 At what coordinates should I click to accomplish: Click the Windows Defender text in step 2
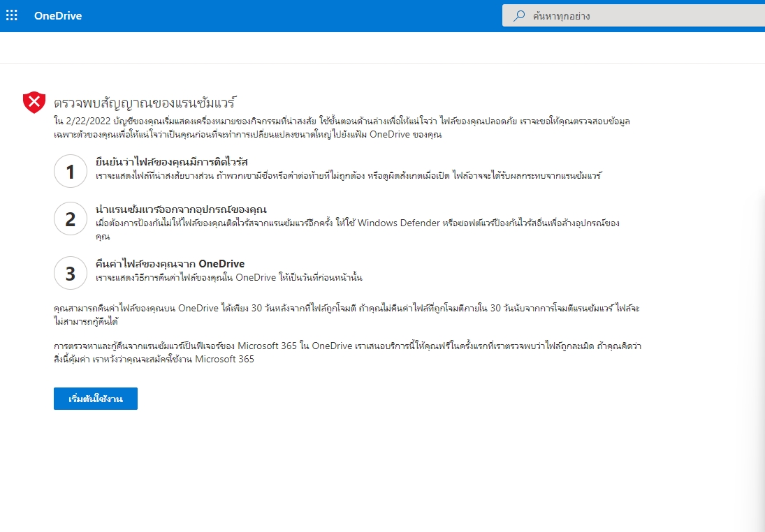tap(399, 223)
